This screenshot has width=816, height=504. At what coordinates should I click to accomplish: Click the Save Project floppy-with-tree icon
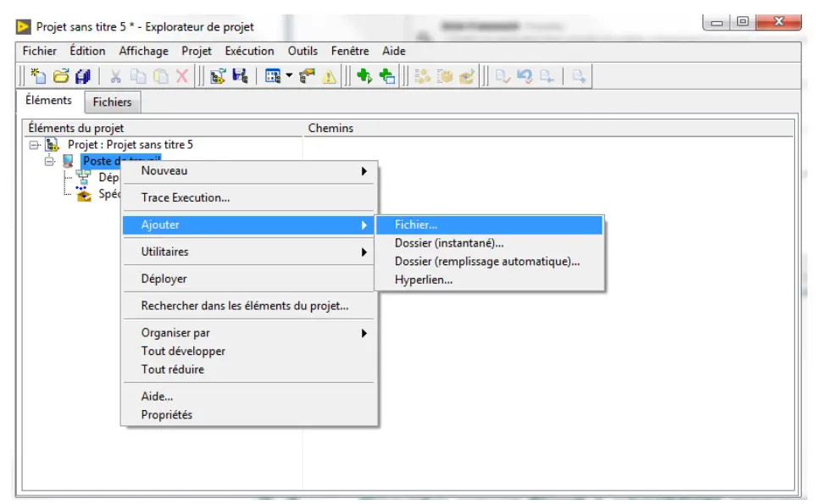click(240, 76)
